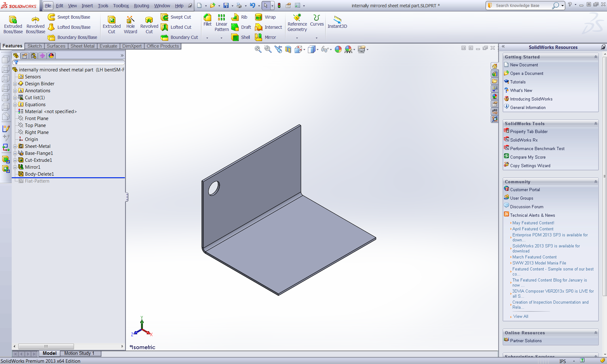Open the DisplayManager tab icon
This screenshot has height=364, width=607.
pyautogui.click(x=51, y=56)
